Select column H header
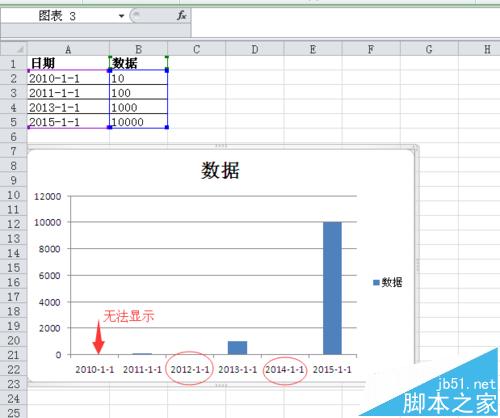The height and width of the screenshot is (418, 500). pyautogui.click(x=479, y=49)
